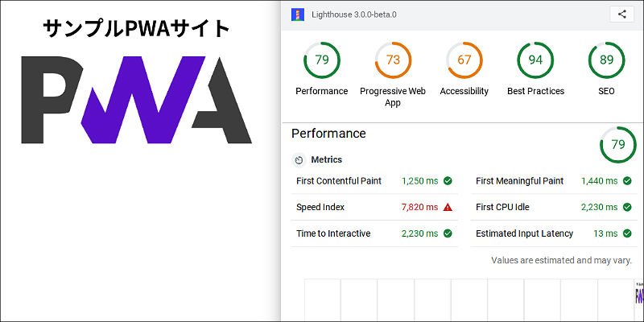Click the Time to Interactive pass checkmark
Screen dimensions: 644x322
click(448, 233)
